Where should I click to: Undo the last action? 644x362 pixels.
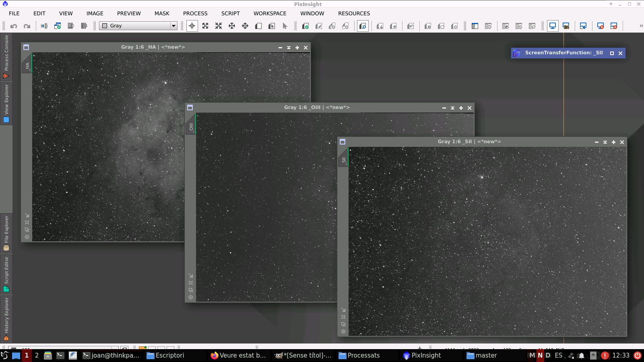click(x=14, y=26)
